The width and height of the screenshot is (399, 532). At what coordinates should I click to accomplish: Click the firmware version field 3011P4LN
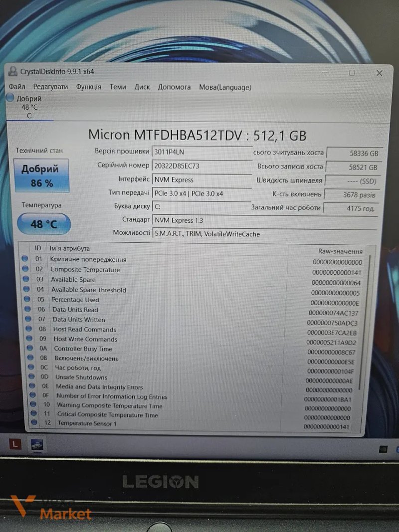[201, 152]
